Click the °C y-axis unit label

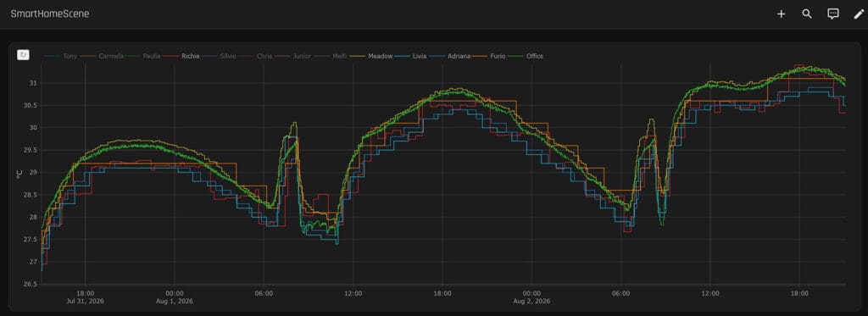(19, 175)
